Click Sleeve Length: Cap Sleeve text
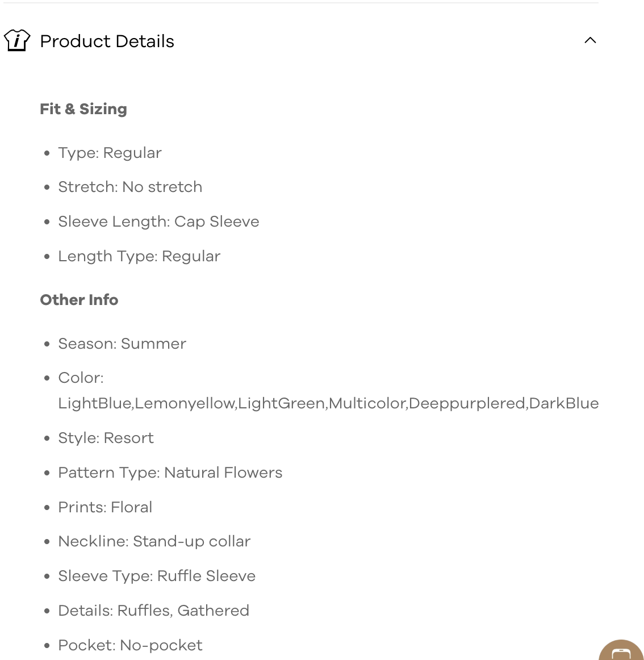The image size is (644, 660). tap(158, 222)
